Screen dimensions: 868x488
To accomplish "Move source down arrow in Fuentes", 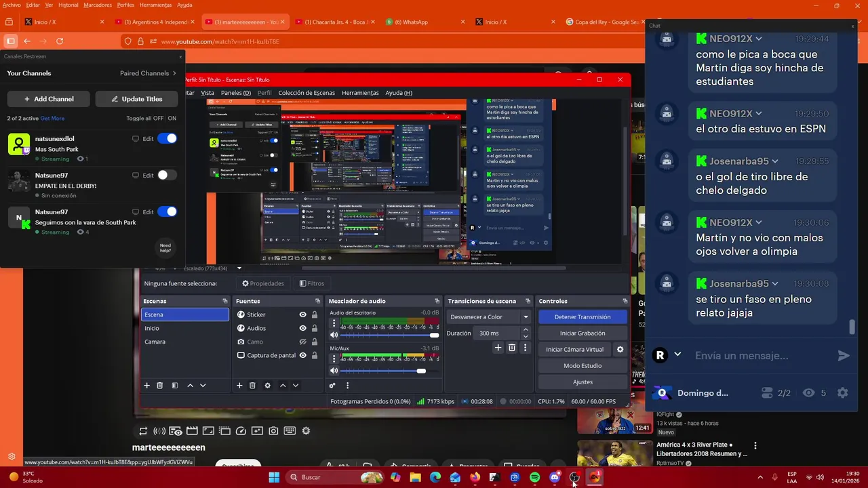I will 296,385.
